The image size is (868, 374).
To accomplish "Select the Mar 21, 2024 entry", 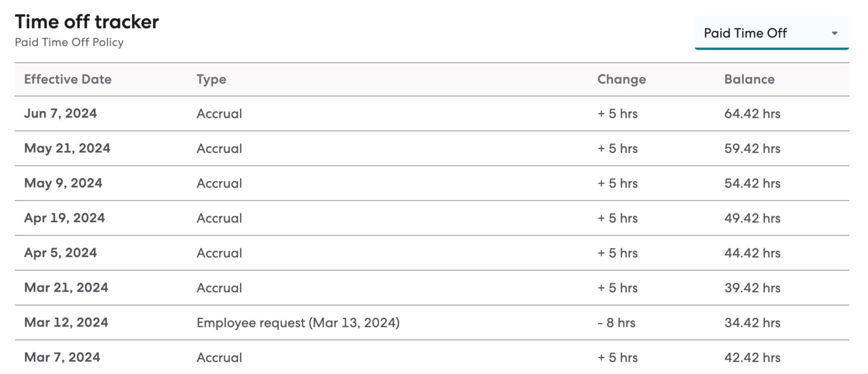I will (x=66, y=288).
